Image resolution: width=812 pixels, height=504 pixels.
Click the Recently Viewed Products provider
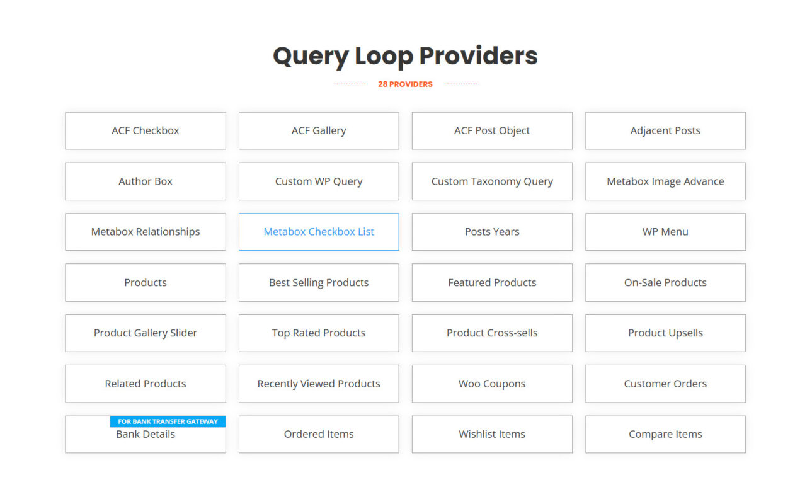click(x=319, y=384)
